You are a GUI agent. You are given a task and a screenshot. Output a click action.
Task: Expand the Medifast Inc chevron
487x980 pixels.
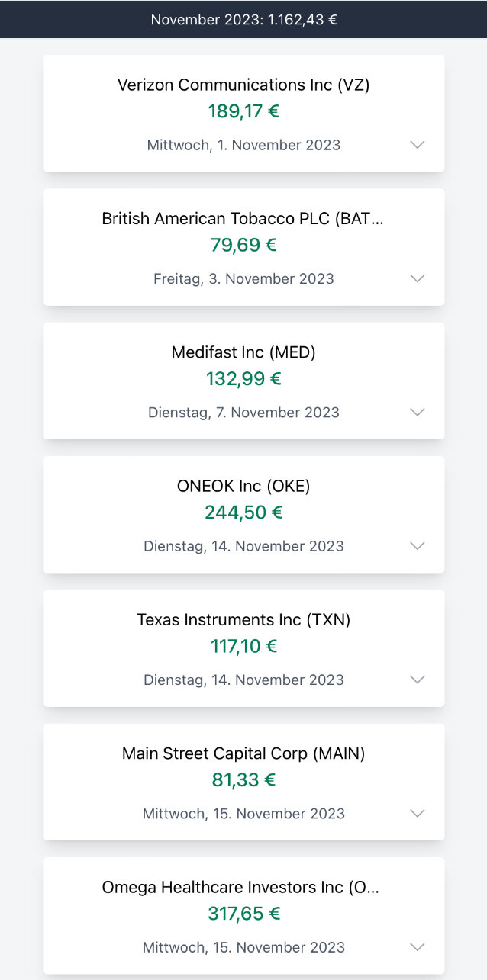point(417,412)
